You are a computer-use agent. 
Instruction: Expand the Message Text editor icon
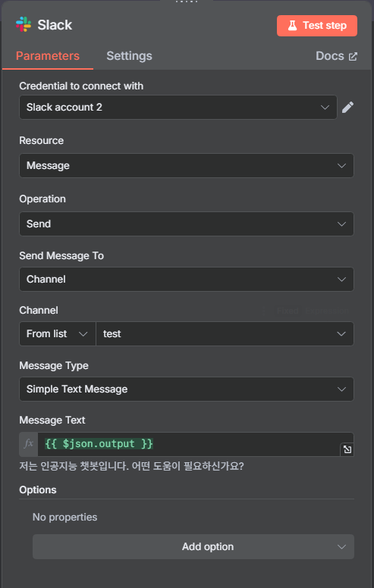coord(347,449)
